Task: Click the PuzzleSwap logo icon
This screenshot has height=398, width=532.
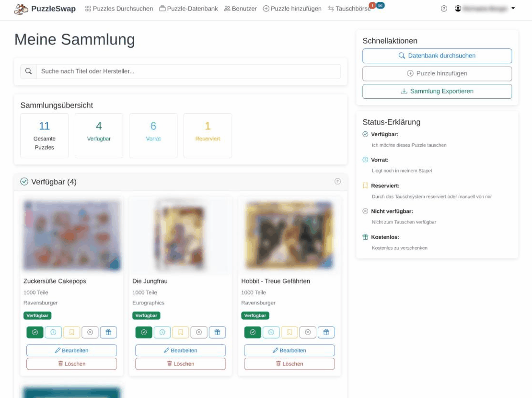Action: coord(21,9)
